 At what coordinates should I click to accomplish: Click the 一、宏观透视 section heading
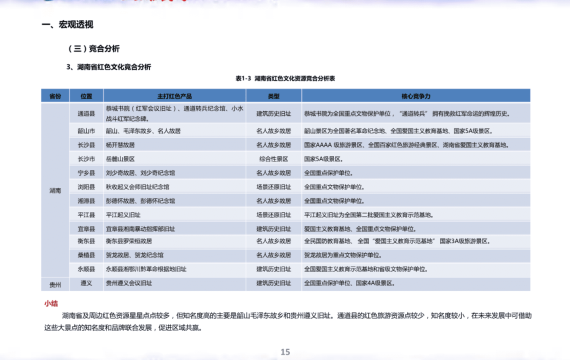tap(68, 24)
